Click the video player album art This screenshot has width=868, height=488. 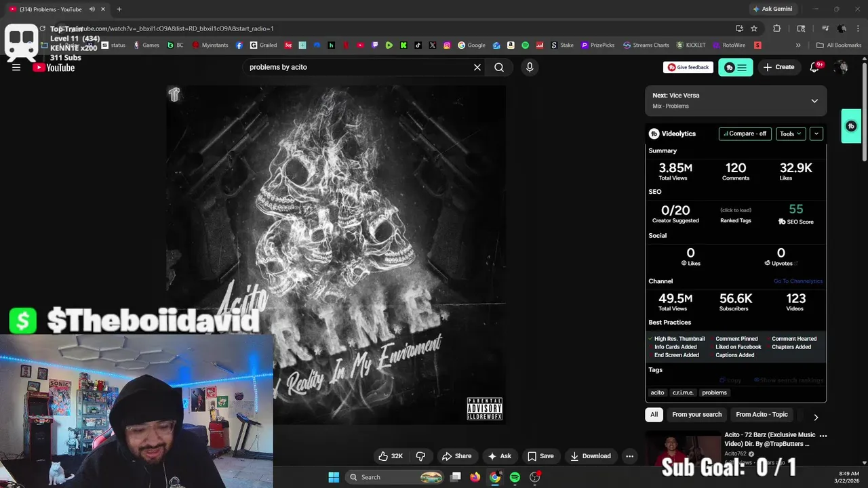(336, 254)
